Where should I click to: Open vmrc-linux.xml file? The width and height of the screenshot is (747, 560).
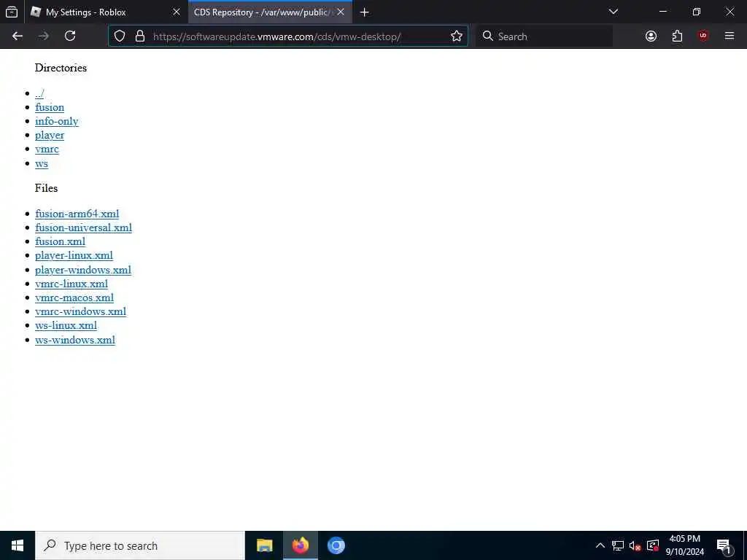(71, 284)
